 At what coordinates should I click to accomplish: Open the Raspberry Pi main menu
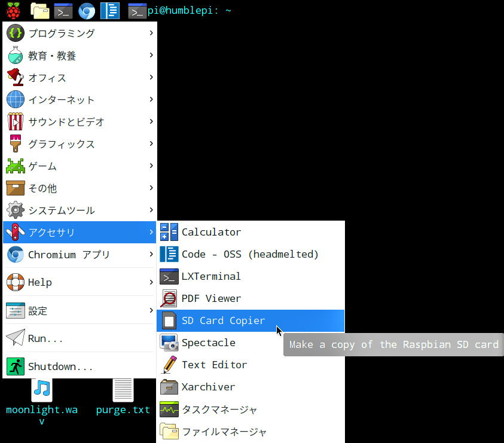tap(13, 10)
